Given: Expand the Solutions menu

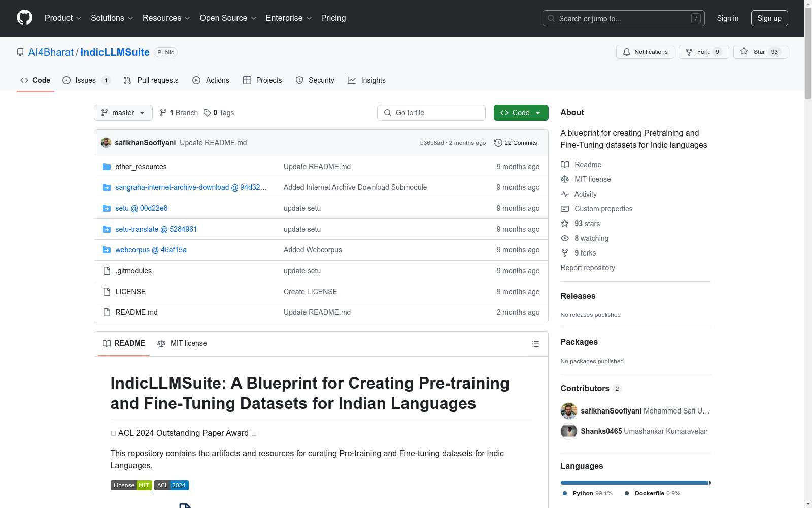Looking at the screenshot, I should coord(112,18).
